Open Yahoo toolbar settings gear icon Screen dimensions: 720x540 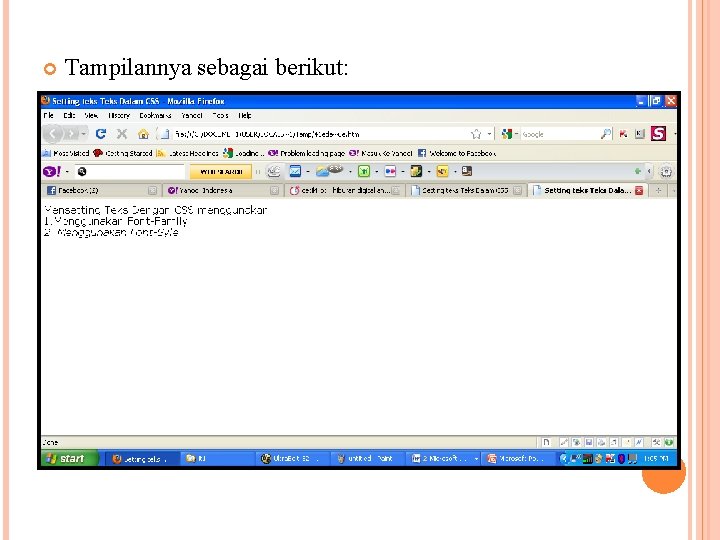[666, 172]
